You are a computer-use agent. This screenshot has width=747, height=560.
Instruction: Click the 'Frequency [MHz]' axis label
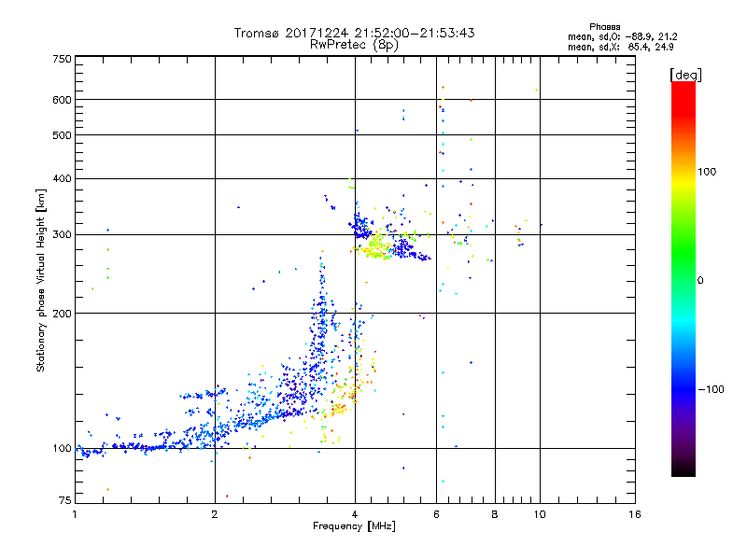[354, 526]
